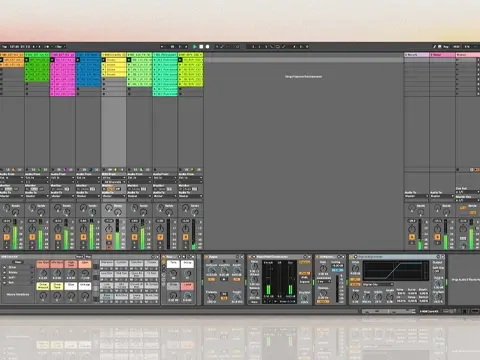
Task: Launch the first clip in the dark green track
Action: point(27,60)
